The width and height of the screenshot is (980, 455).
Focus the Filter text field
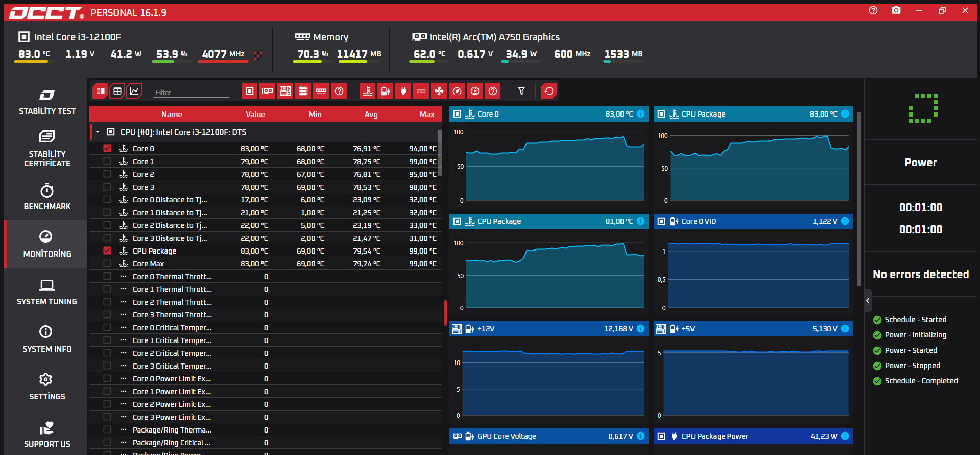coord(192,92)
